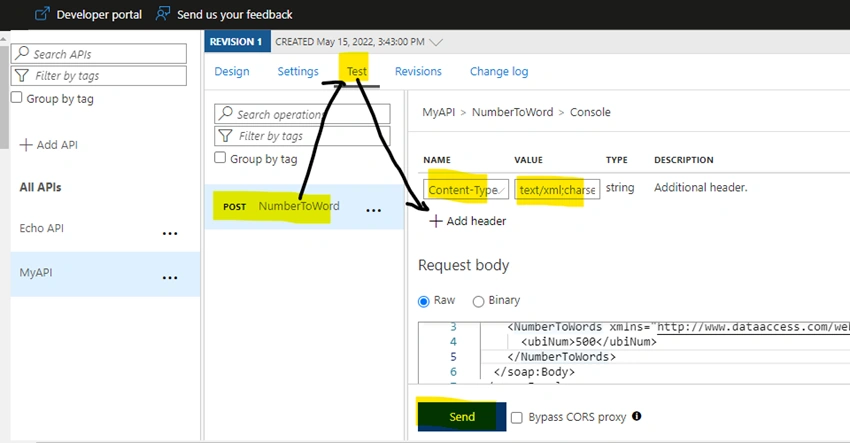Expand the revision chevron after the created date
850x443 pixels.
tap(436, 42)
